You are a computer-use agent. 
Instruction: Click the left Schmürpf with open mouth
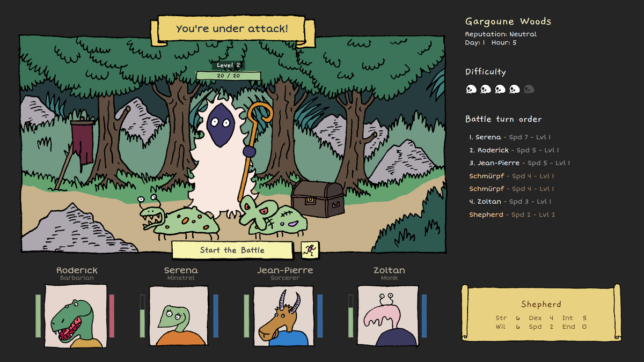[x=180, y=218]
